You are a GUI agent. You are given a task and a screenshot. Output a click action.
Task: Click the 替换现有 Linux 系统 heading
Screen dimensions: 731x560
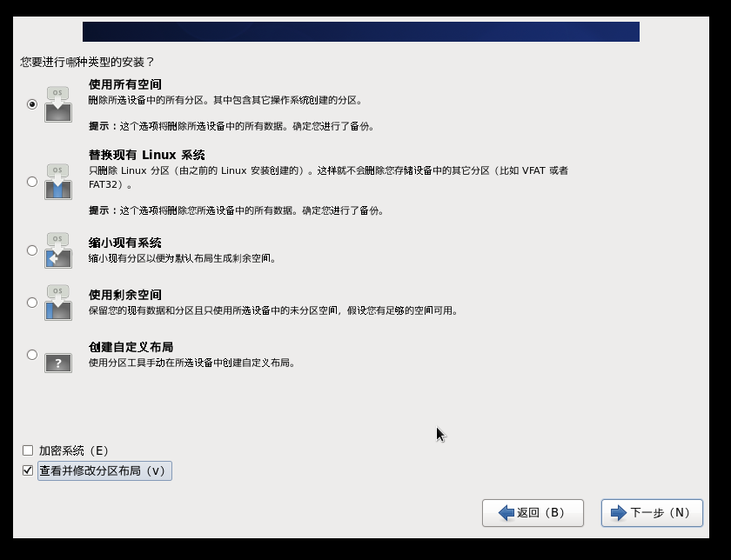click(147, 155)
